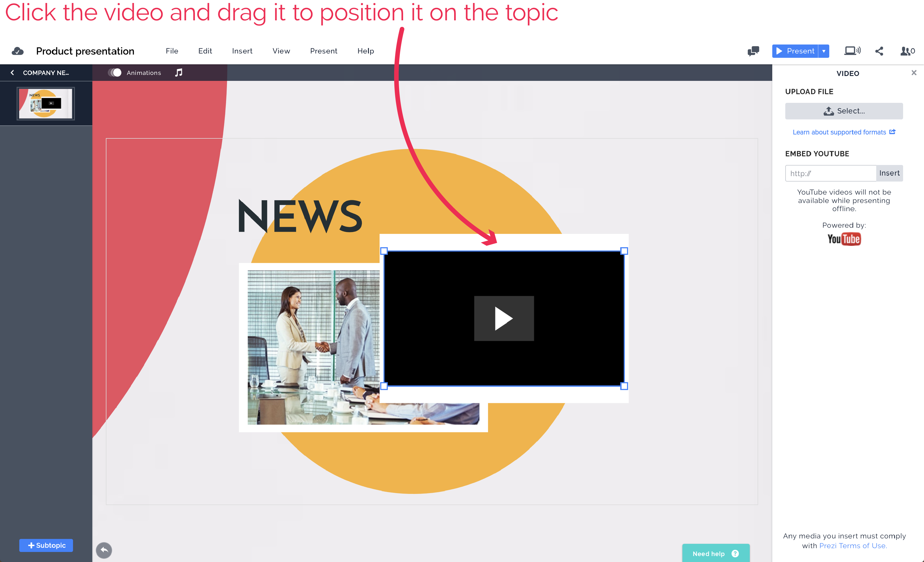This screenshot has width=924, height=562.
Task: Expand the Present dropdown arrow
Action: (x=824, y=51)
